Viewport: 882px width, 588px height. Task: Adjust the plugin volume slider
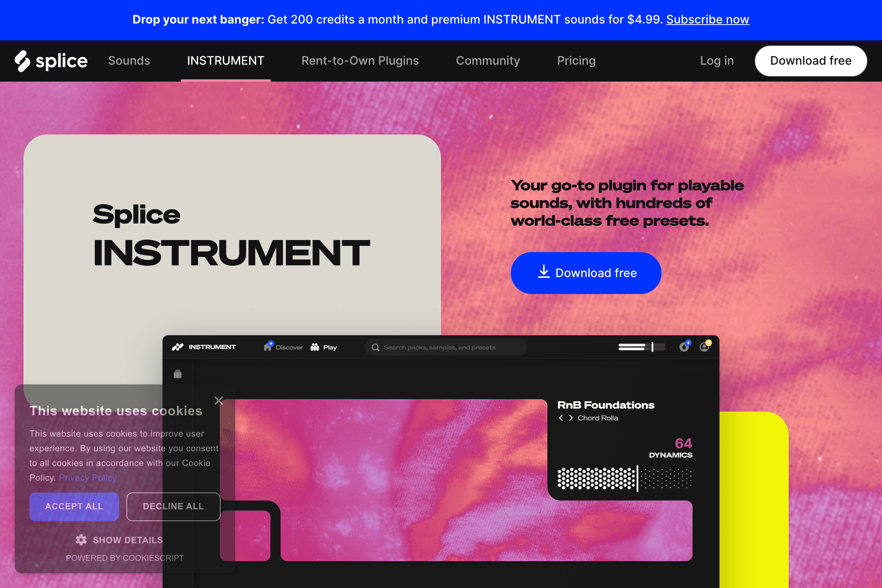pos(642,347)
